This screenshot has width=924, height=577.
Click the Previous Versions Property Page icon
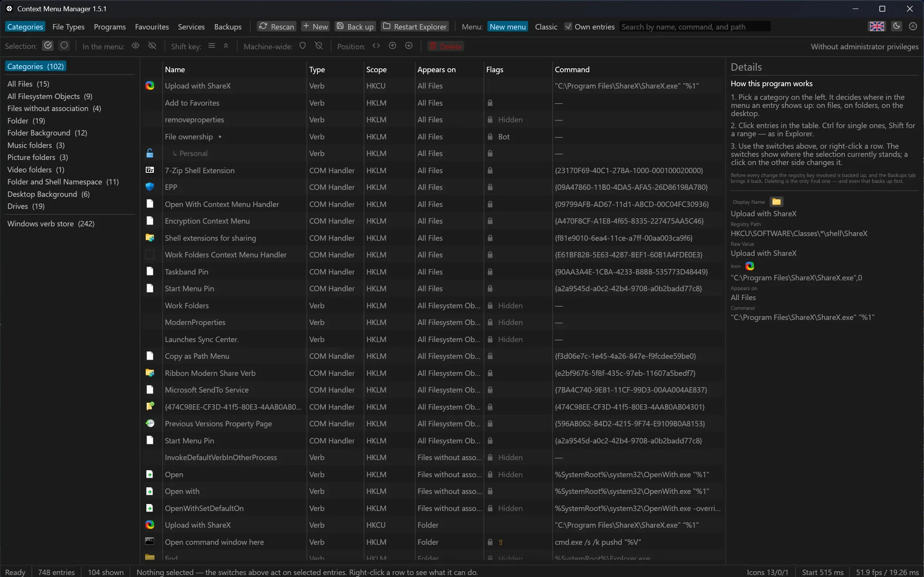click(x=150, y=423)
